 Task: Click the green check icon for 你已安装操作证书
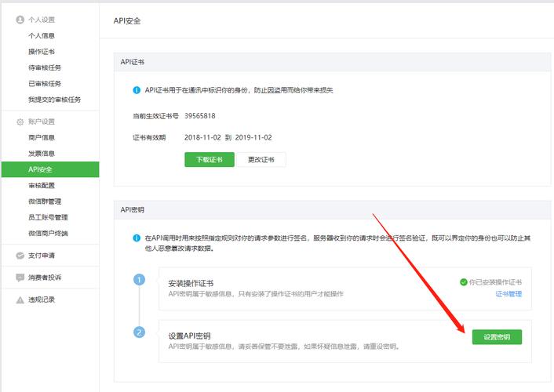point(464,281)
